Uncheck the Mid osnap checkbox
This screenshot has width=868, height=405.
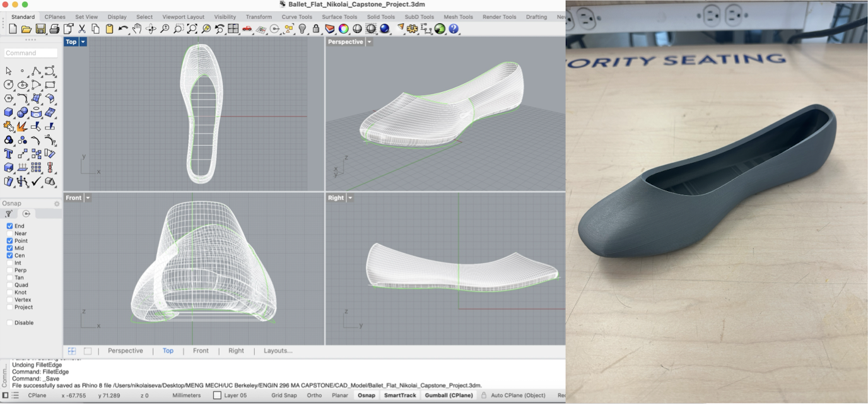9,249
